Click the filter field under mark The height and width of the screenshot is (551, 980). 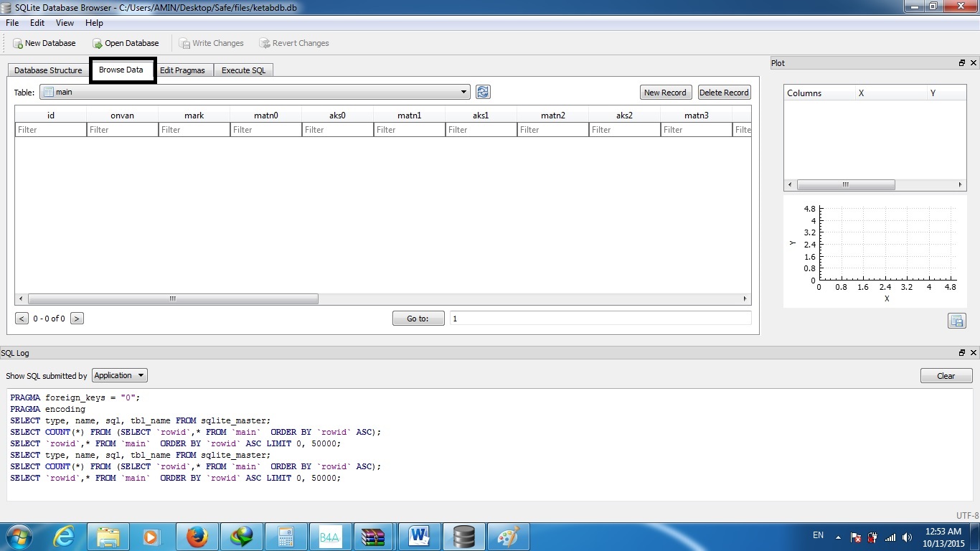(194, 130)
